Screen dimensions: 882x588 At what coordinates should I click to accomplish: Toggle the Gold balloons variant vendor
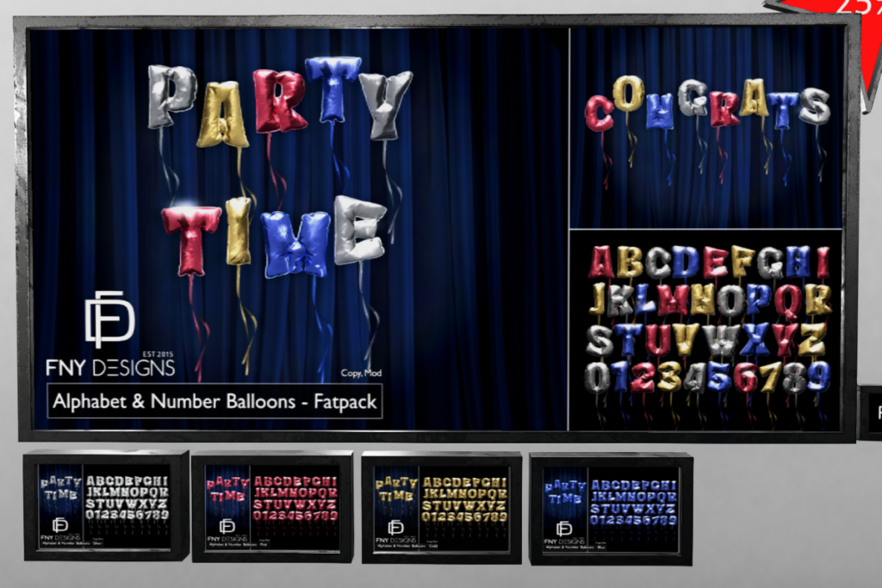pos(441,506)
